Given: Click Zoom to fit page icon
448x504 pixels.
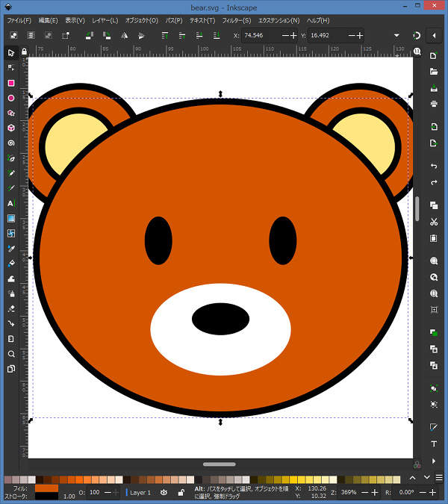Looking at the screenshot, I should (434, 293).
